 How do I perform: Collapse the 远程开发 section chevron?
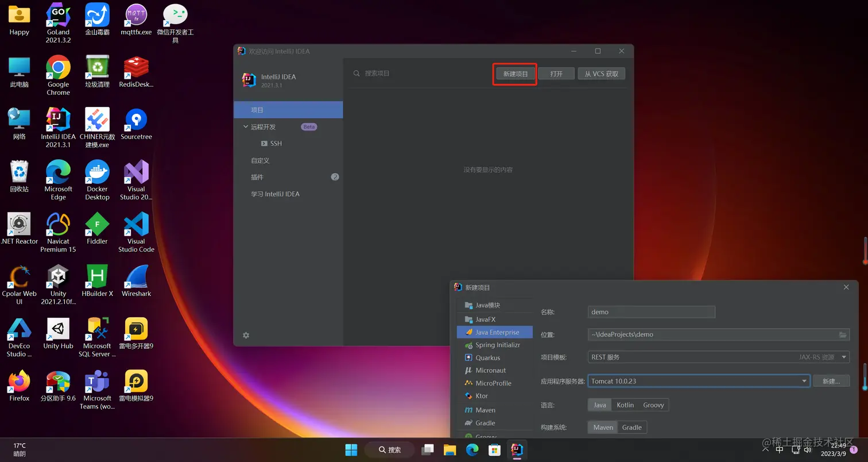point(246,126)
